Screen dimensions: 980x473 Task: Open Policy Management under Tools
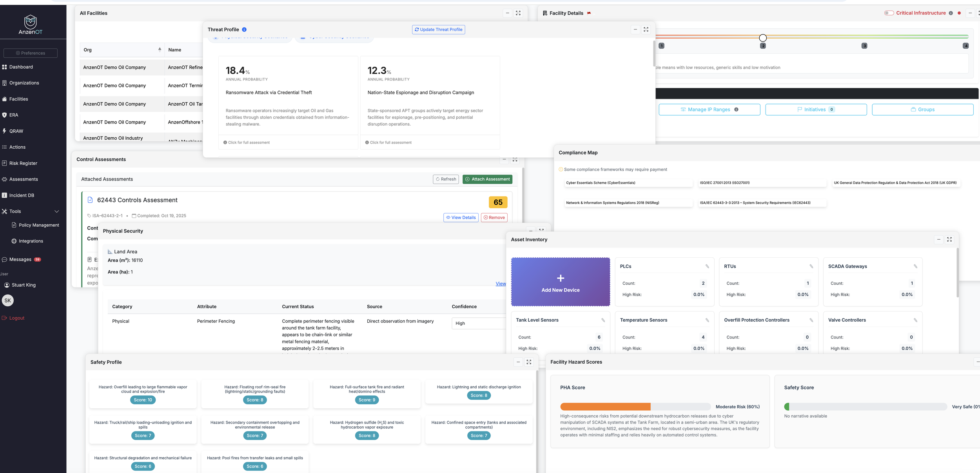(39, 225)
